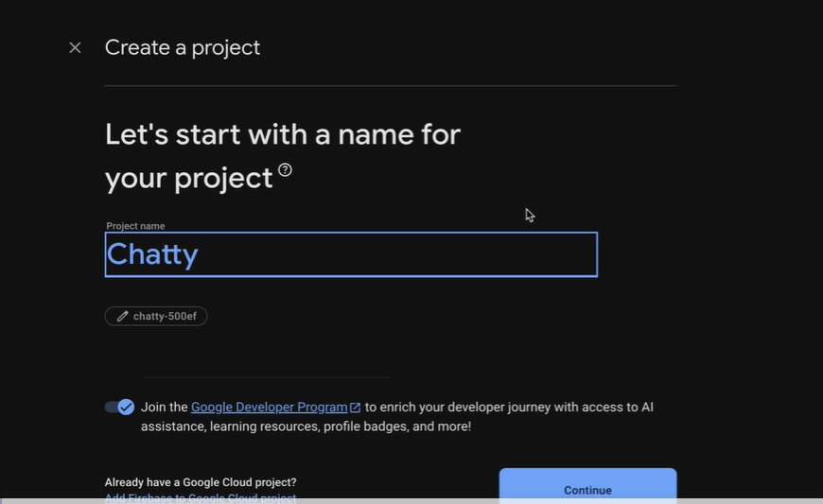Edit the chatty-500ef project ID chip

(x=156, y=316)
